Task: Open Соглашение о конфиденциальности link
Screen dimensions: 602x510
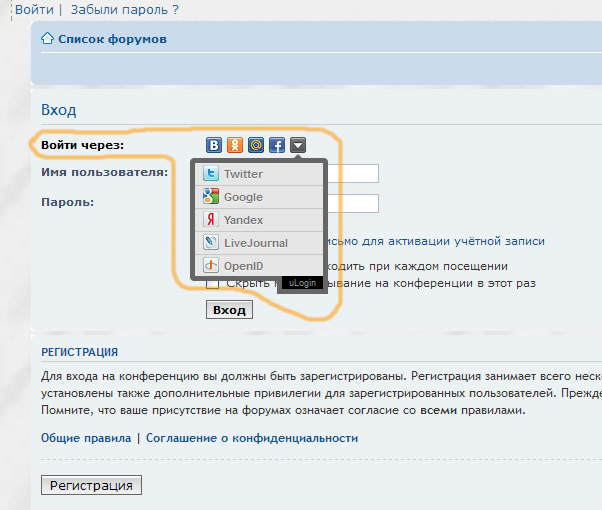Action: tap(252, 438)
